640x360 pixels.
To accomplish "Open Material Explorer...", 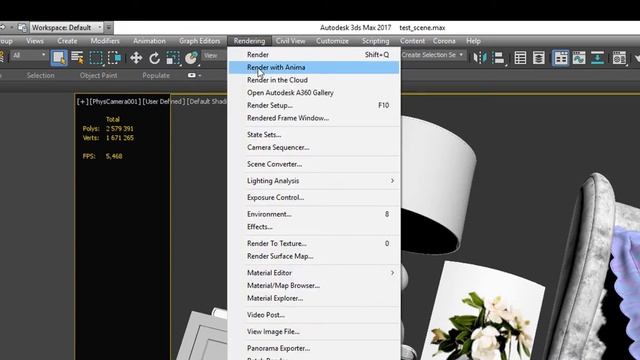I will (314, 298).
